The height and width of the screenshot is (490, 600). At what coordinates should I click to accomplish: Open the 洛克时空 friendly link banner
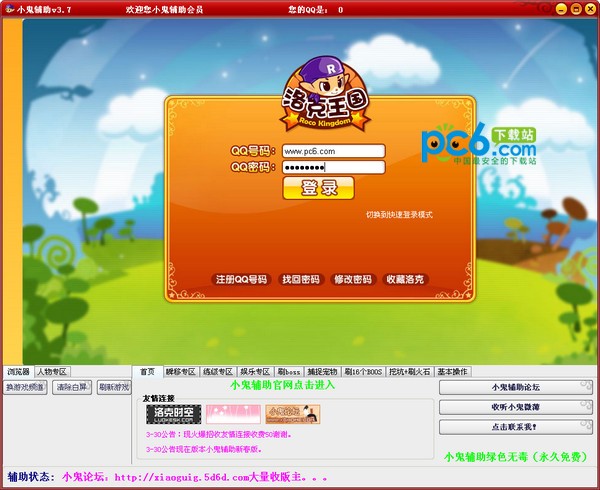[173, 414]
